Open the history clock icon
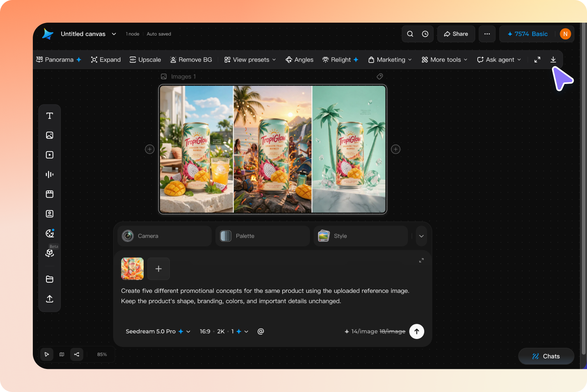587x392 pixels. [425, 34]
